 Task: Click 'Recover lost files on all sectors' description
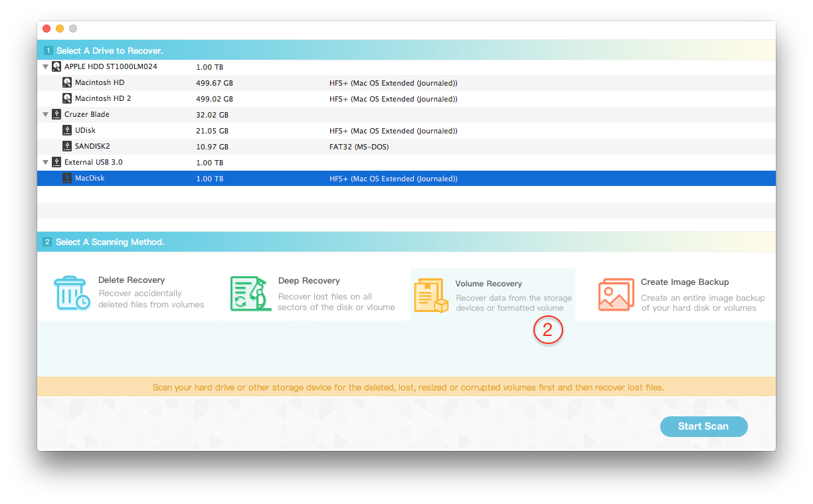(336, 301)
